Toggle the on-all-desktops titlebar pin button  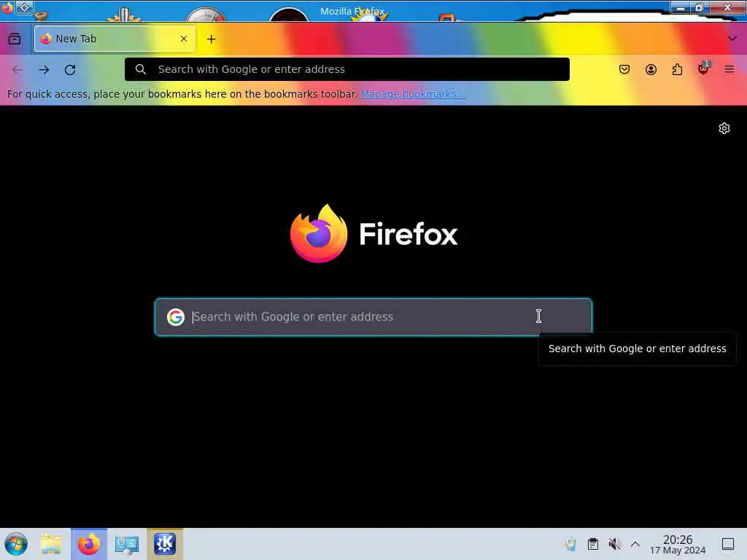point(24,7)
